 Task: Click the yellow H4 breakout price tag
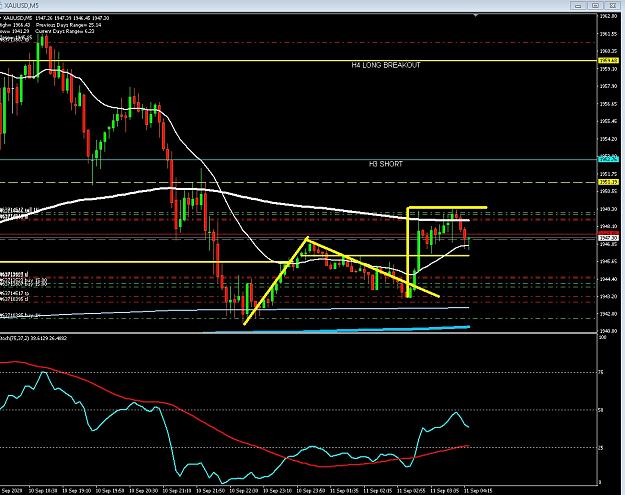pyautogui.click(x=608, y=61)
